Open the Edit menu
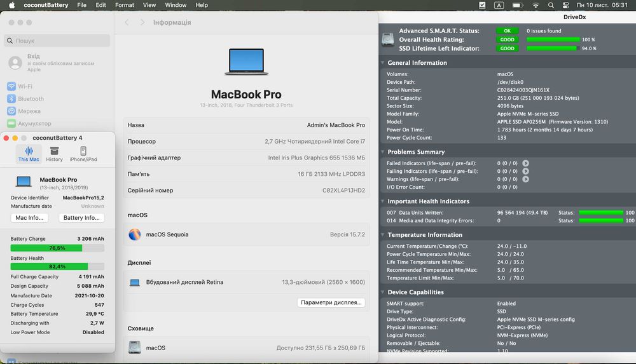The height and width of the screenshot is (364, 636). (x=100, y=5)
